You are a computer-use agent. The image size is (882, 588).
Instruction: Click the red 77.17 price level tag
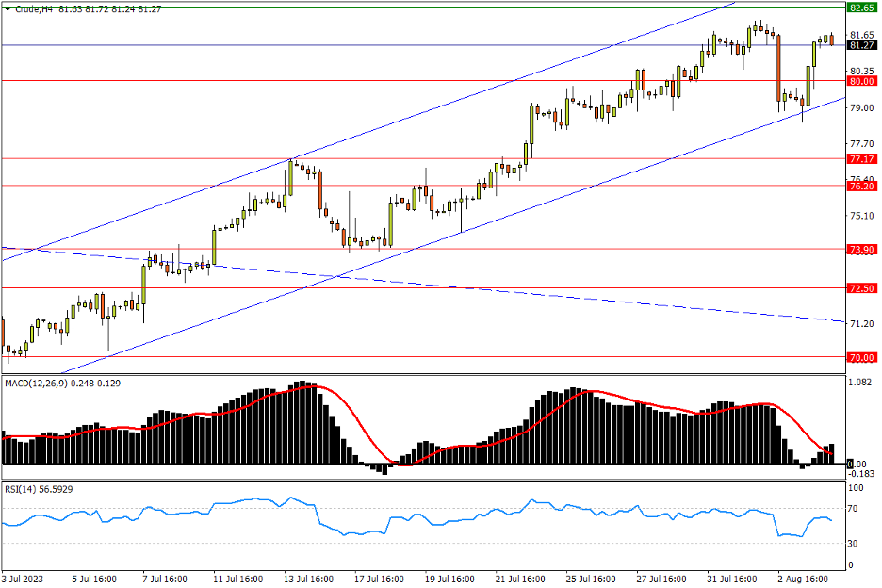click(862, 160)
